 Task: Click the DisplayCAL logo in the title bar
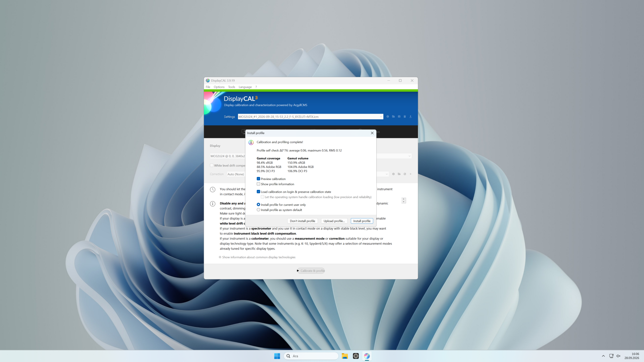pos(208,80)
